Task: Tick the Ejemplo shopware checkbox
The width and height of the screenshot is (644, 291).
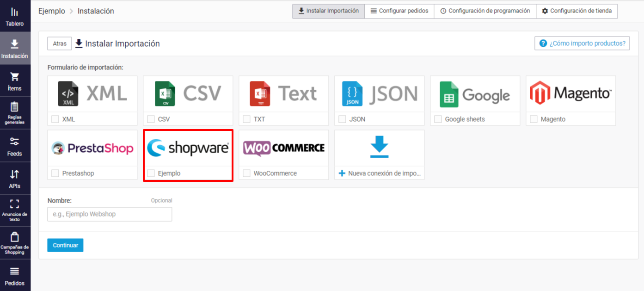Action: point(151,173)
